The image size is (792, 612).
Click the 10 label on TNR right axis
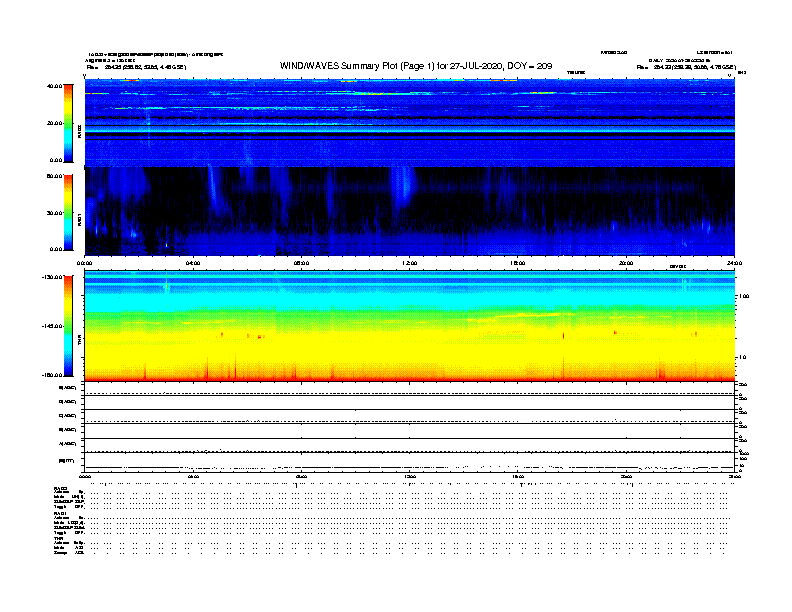[x=742, y=357]
